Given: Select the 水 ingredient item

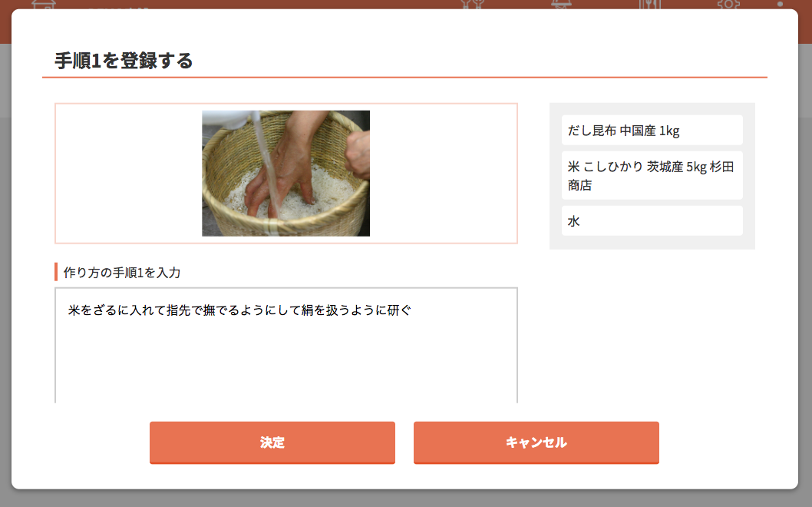Looking at the screenshot, I should pyautogui.click(x=652, y=220).
